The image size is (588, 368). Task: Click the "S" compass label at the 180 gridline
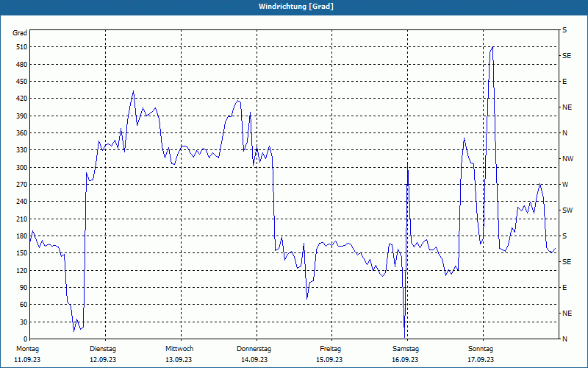(564, 236)
